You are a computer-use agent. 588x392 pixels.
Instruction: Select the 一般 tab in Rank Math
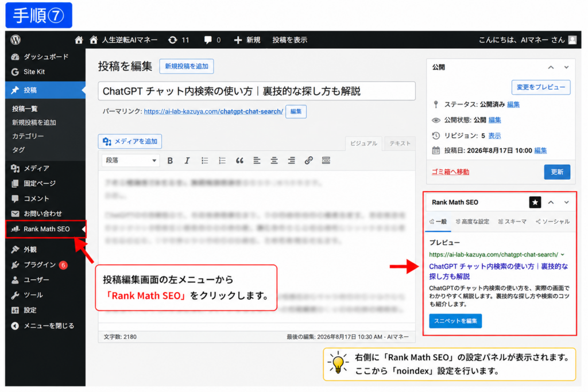438,222
